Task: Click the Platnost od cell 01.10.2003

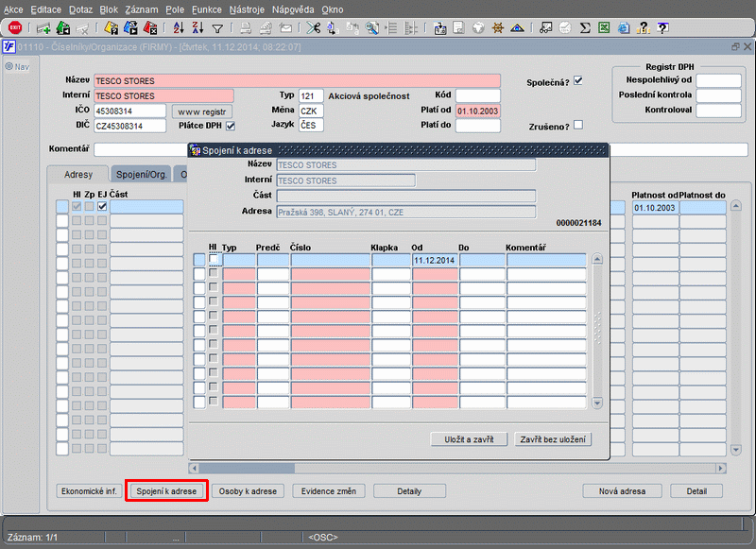Action: (655, 208)
